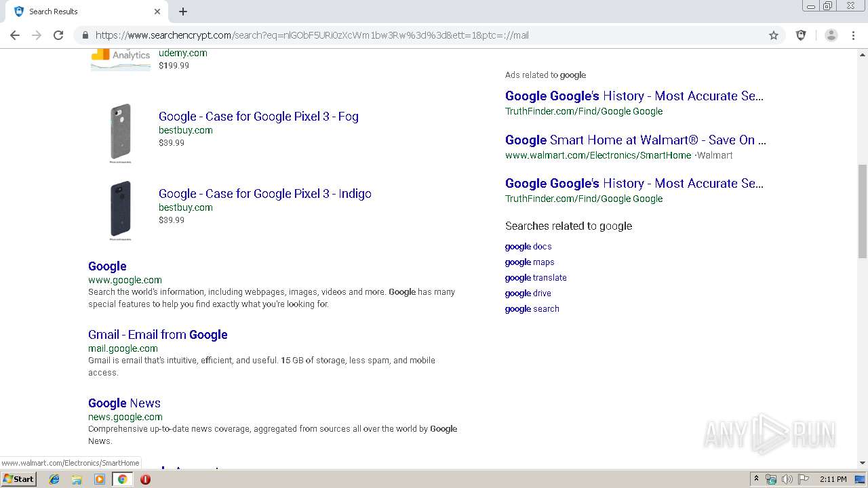The height and width of the screenshot is (488, 868).
Task: Go back to previous page
Action: [x=15, y=35]
